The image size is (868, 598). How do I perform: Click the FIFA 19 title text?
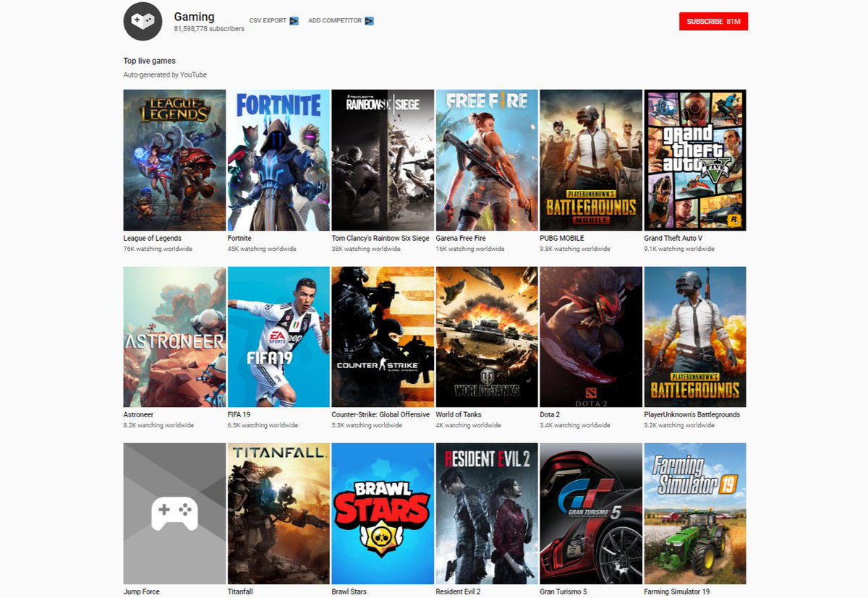(x=240, y=415)
